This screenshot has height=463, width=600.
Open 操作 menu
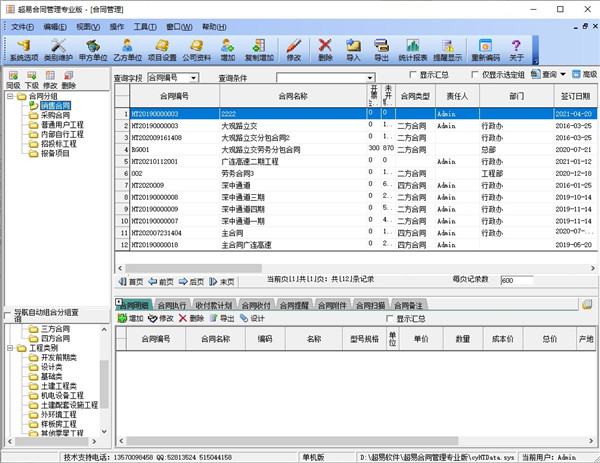click(117, 27)
